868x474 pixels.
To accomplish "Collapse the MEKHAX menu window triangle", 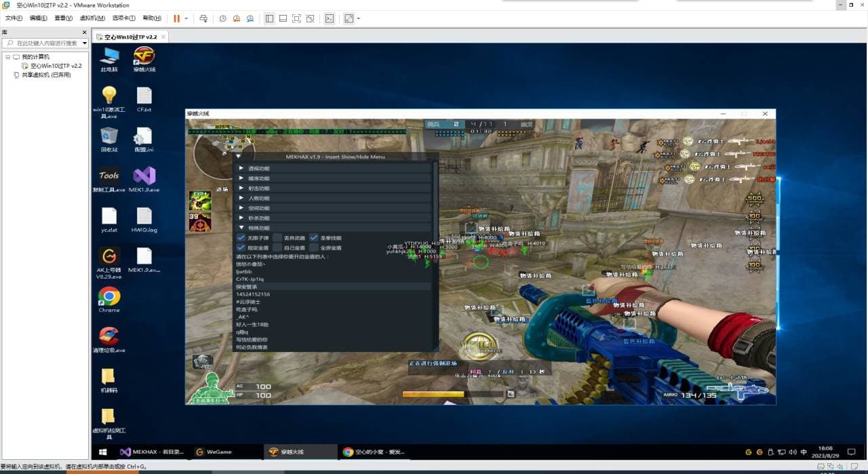I will click(x=239, y=157).
